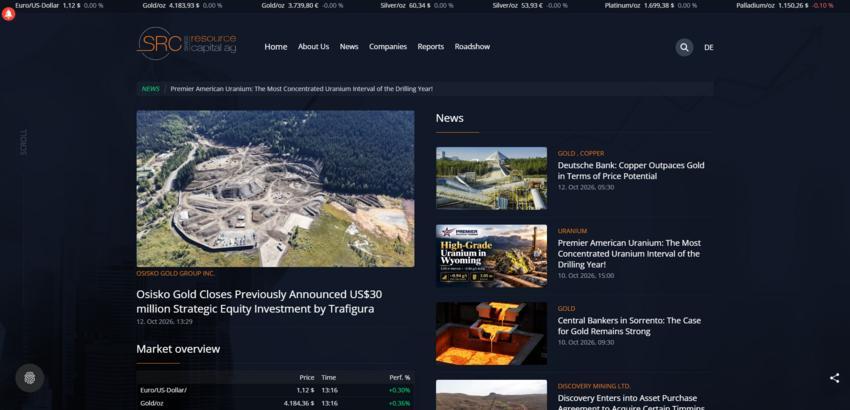Click Platinum/oz 1.699,38 $ in top ticker
This screenshot has width=850, height=410.
tap(651, 5)
